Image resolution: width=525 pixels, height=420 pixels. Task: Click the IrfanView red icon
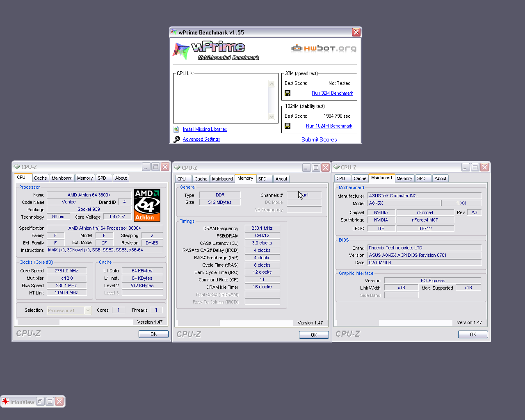click(x=6, y=402)
